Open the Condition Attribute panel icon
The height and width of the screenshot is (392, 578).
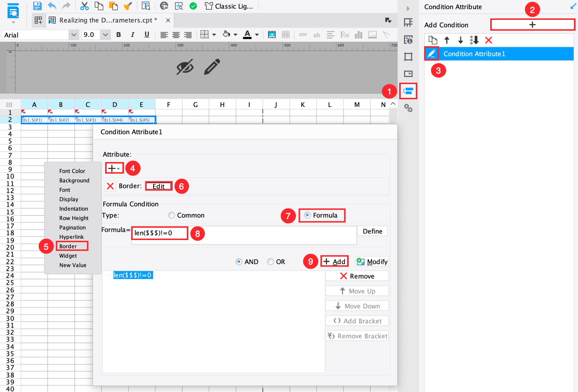coord(408,91)
